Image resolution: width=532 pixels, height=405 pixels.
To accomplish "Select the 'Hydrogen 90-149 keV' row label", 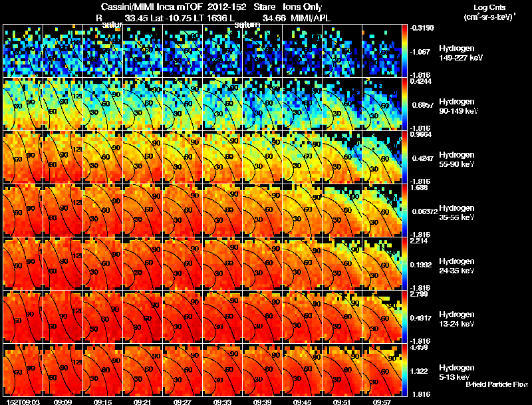I will pyautogui.click(x=458, y=106).
